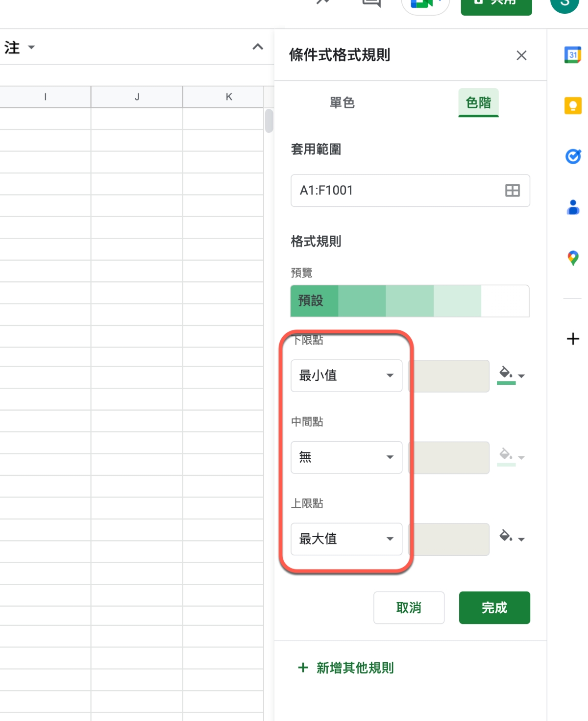The height and width of the screenshot is (721, 588).
Task: Open Google Tasks in the side panel
Action: click(572, 156)
